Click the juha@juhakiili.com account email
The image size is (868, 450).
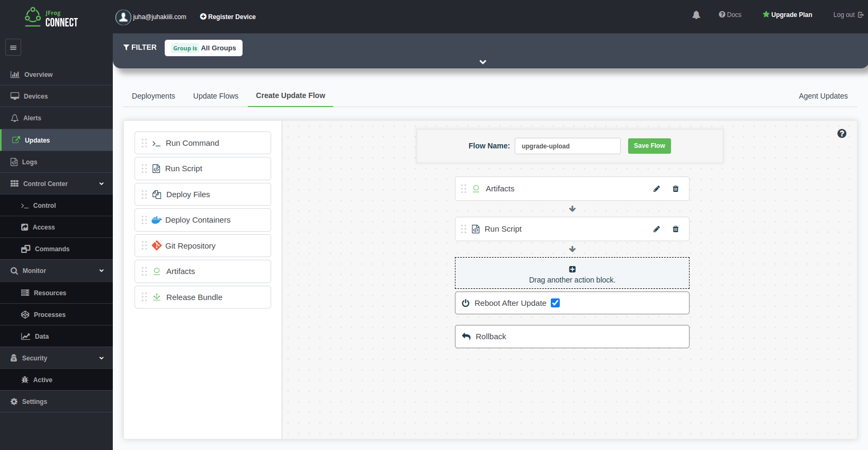click(x=159, y=17)
